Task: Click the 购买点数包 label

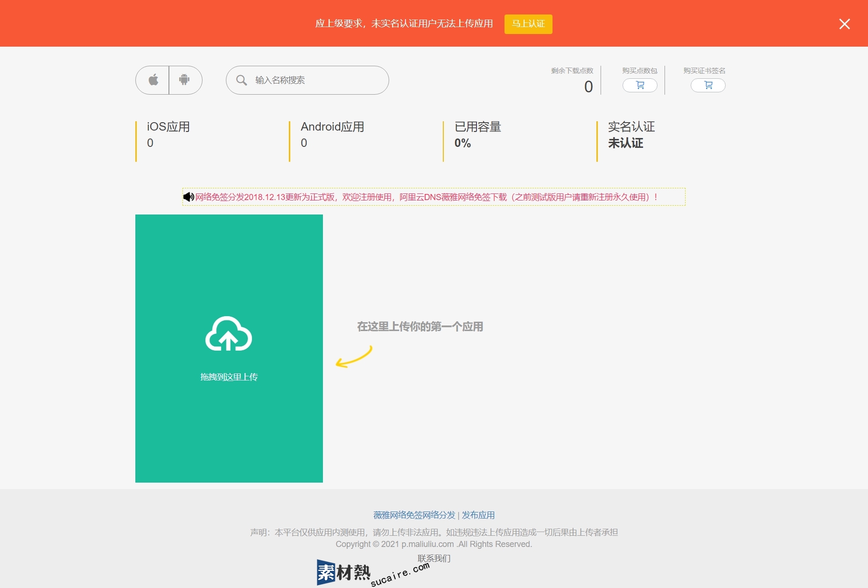Action: [x=640, y=71]
